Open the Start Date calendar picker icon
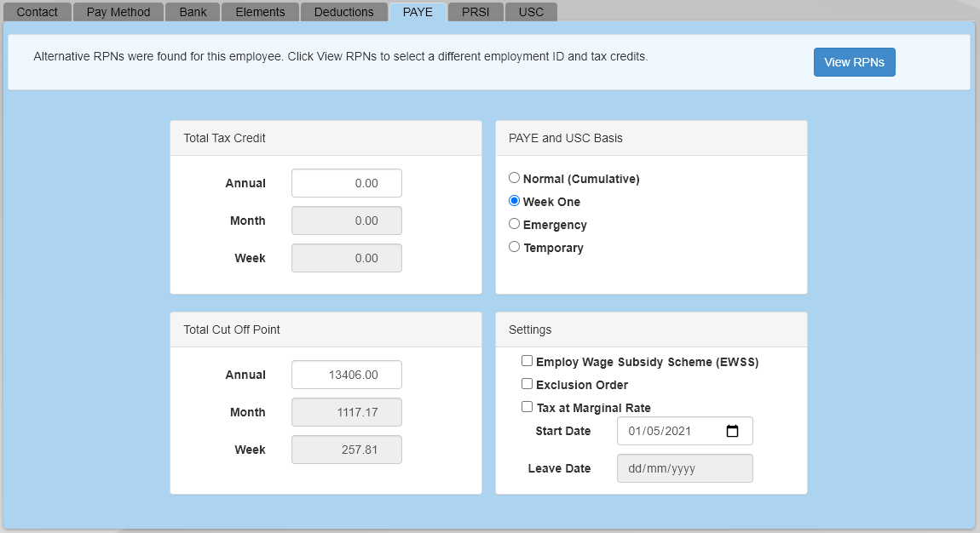 pos(732,431)
